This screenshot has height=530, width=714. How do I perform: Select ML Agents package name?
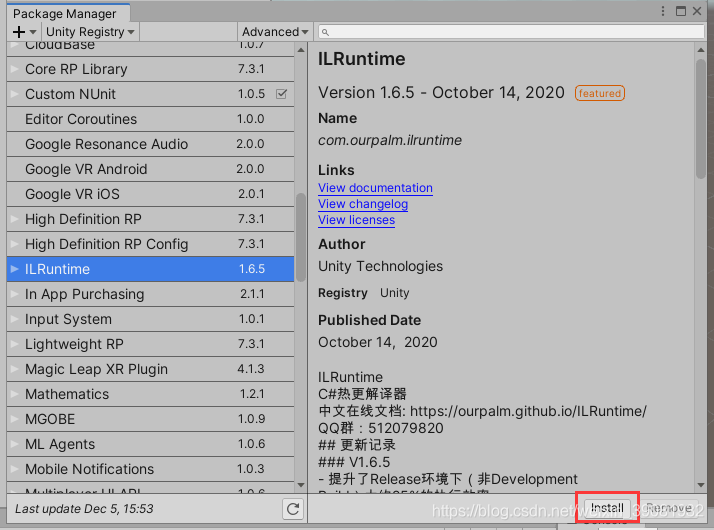[60, 444]
